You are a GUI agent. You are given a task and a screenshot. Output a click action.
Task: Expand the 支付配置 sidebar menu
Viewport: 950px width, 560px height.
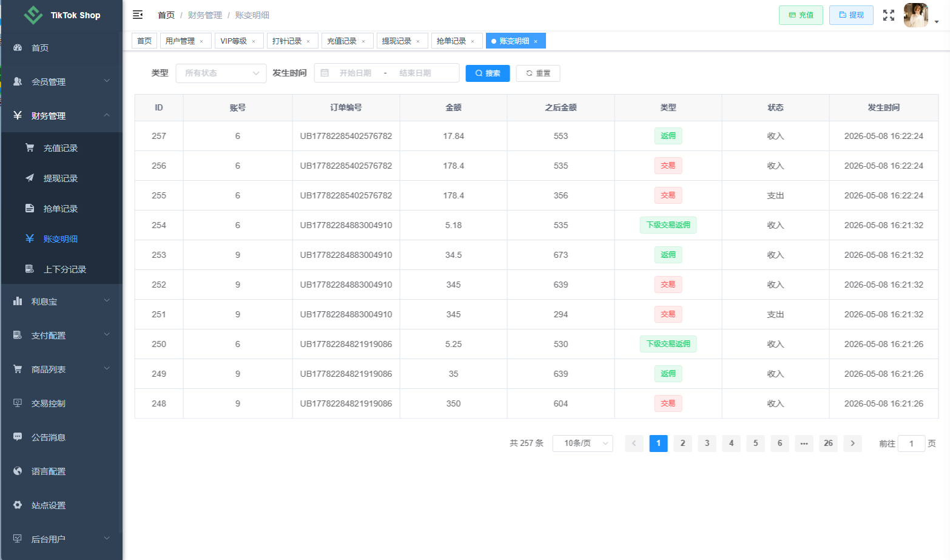tap(62, 336)
